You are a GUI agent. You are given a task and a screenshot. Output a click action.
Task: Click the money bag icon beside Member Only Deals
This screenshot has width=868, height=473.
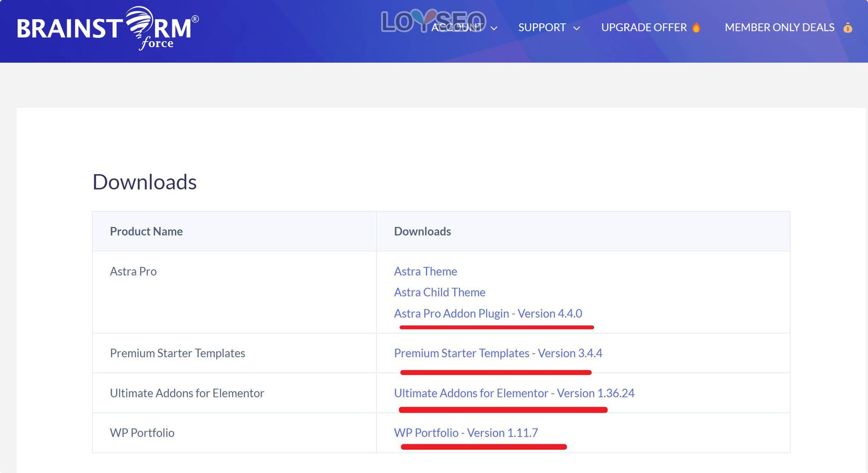[x=848, y=27]
